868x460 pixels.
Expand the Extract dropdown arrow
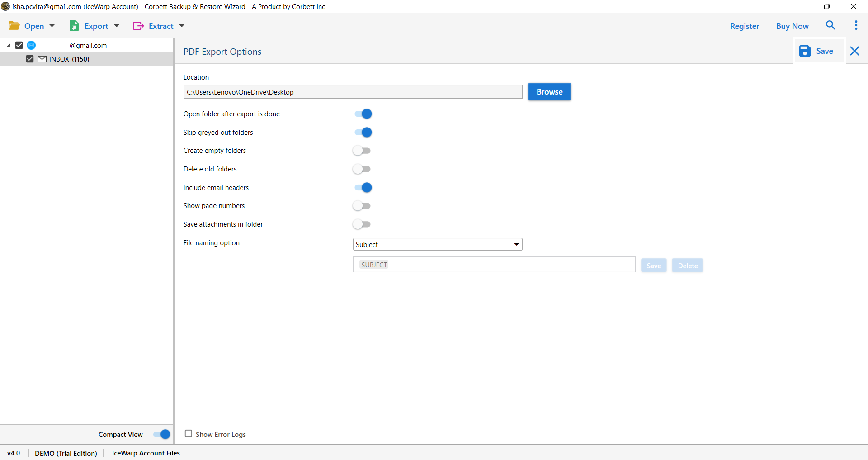click(x=182, y=26)
